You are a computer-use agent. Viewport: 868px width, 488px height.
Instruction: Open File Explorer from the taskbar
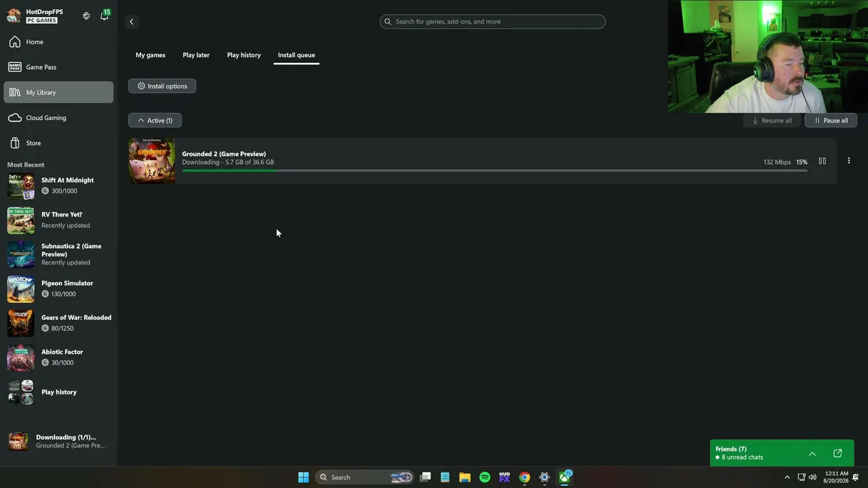465,477
